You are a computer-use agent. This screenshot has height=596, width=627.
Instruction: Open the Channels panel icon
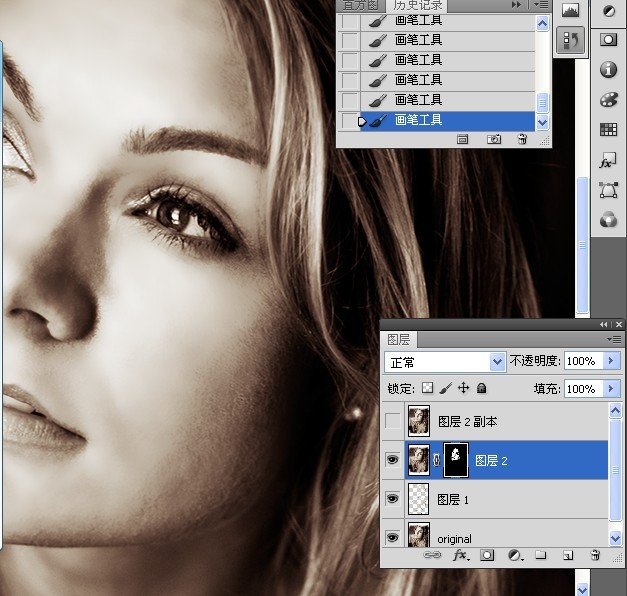point(608,220)
